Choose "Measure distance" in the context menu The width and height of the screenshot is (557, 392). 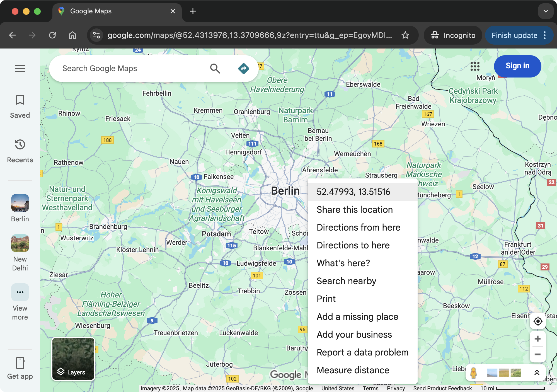click(352, 370)
